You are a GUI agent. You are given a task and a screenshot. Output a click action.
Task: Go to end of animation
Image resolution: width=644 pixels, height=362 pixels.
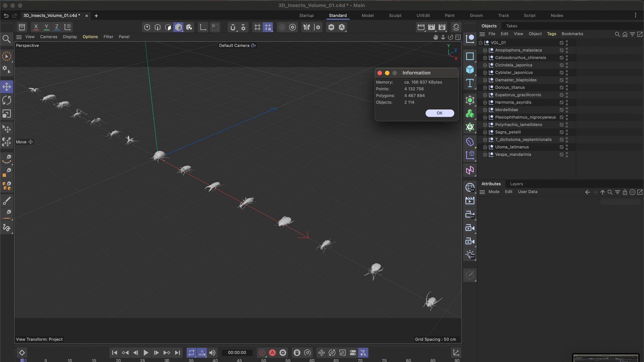pos(177,353)
